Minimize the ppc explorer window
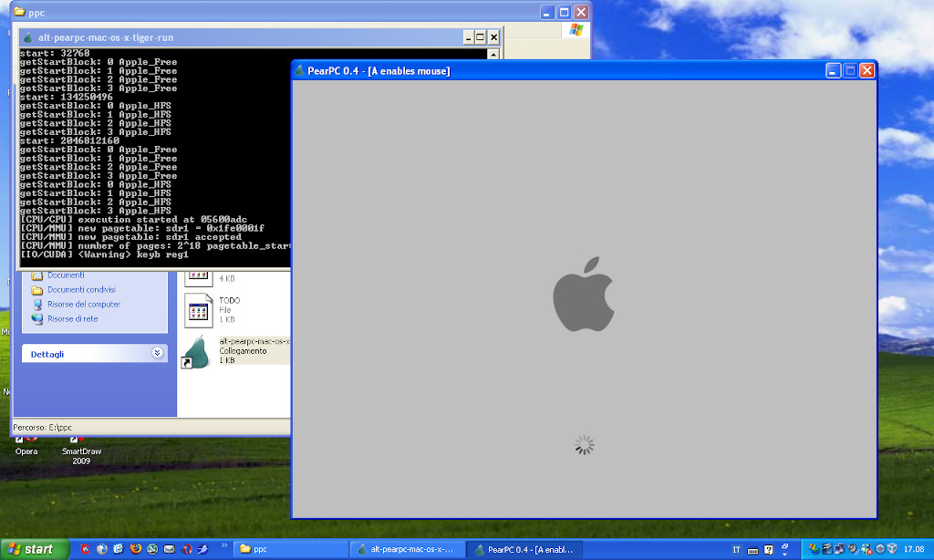The width and height of the screenshot is (934, 560). pyautogui.click(x=547, y=12)
